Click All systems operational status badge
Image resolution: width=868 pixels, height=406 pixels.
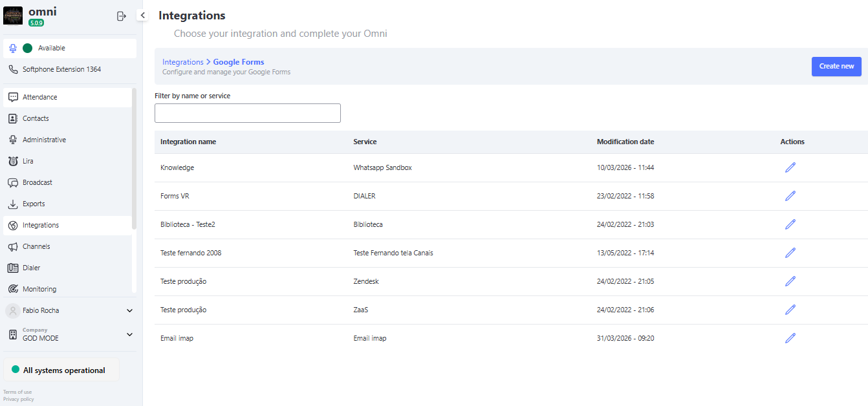pos(61,370)
